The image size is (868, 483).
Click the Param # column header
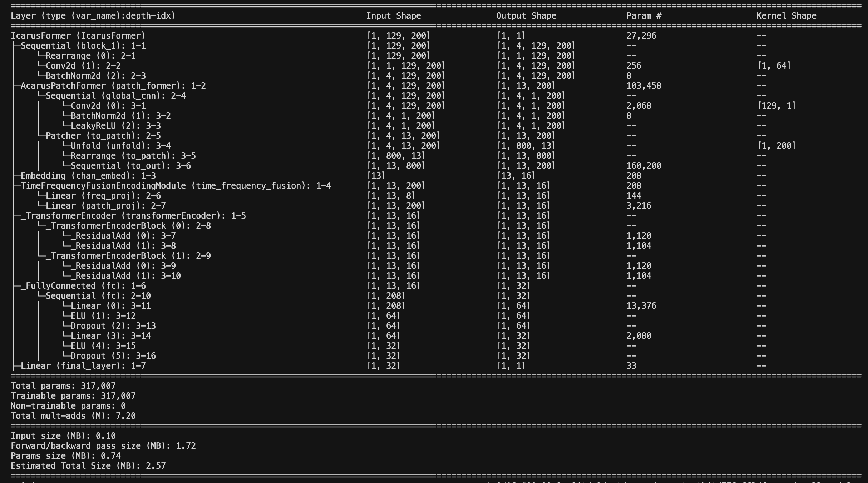point(643,16)
